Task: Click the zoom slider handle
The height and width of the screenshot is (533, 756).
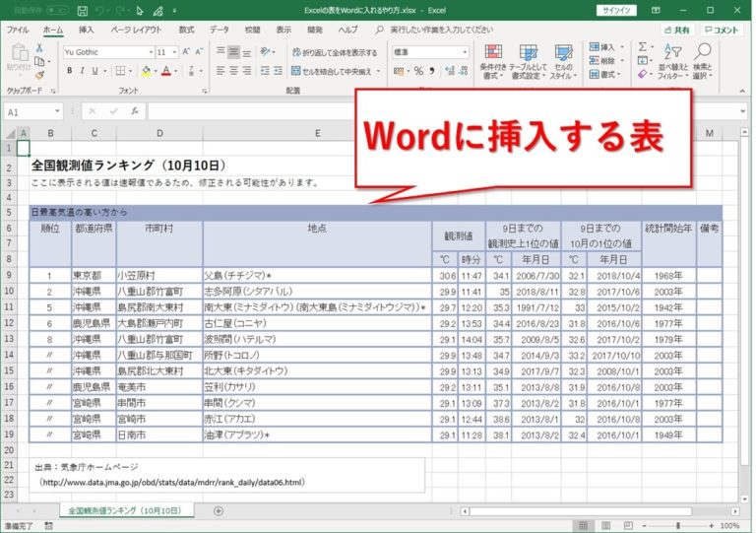Action: [678, 526]
